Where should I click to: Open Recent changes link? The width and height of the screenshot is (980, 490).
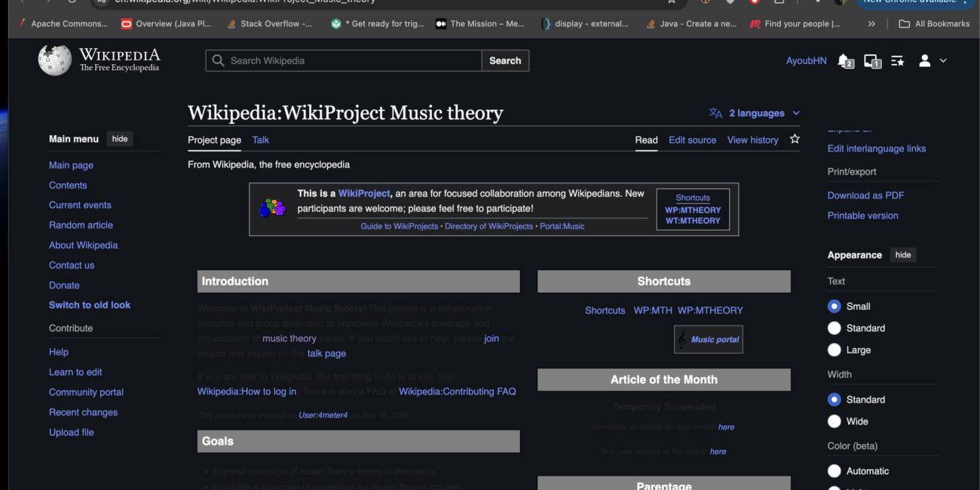point(83,412)
